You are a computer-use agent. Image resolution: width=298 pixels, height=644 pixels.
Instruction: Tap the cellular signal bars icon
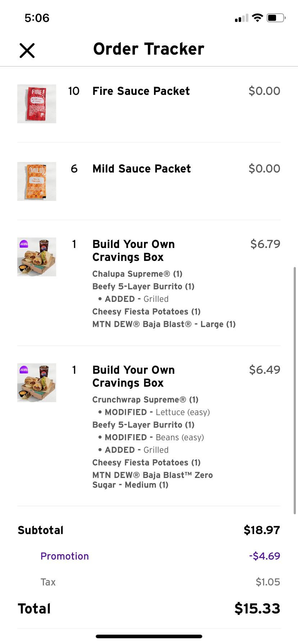(241, 18)
